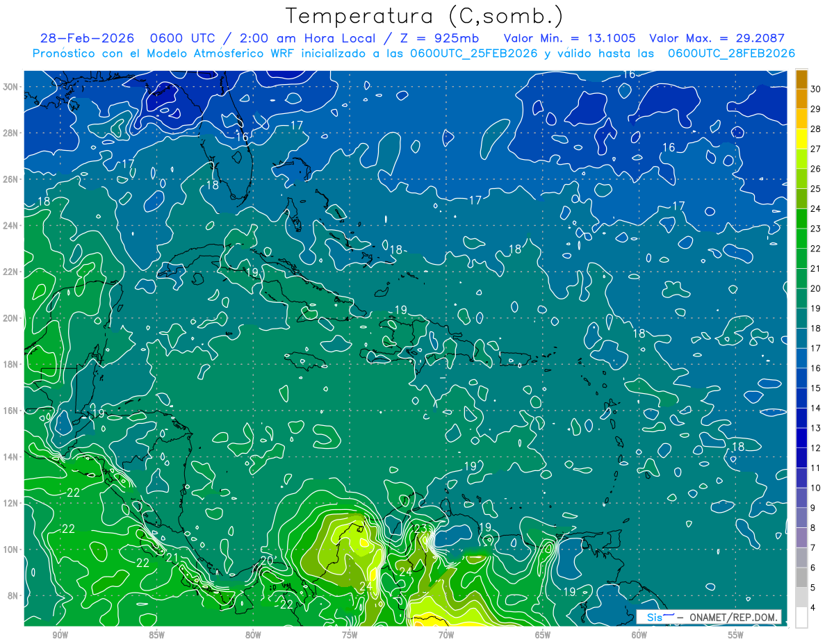This screenshot has width=834, height=644.
Task: Click the '90W' longitude axis label
Action: point(60,635)
